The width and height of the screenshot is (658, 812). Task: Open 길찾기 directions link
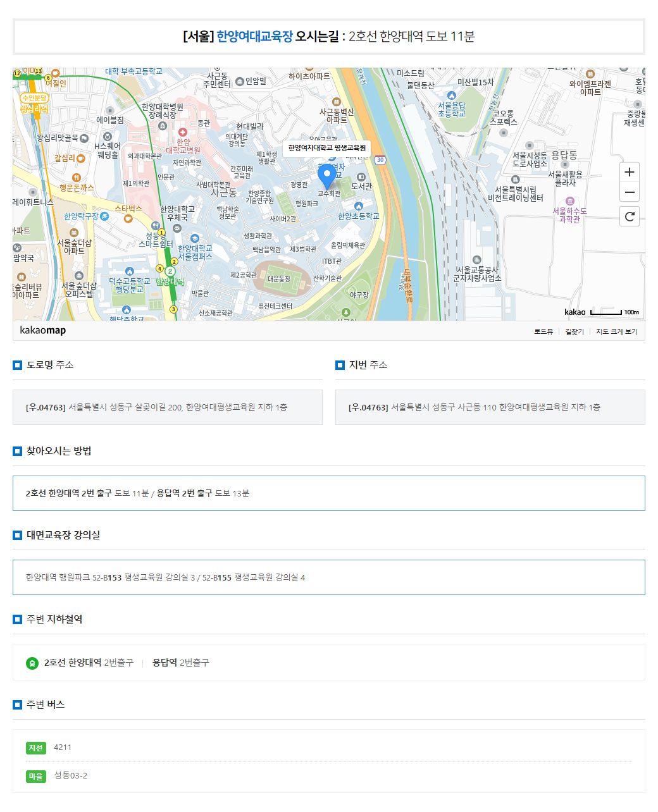click(x=574, y=331)
